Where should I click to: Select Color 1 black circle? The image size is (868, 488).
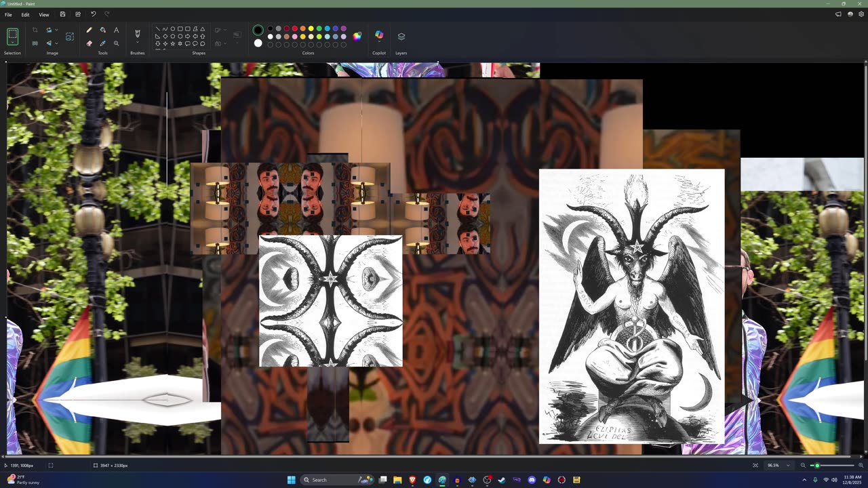point(258,30)
